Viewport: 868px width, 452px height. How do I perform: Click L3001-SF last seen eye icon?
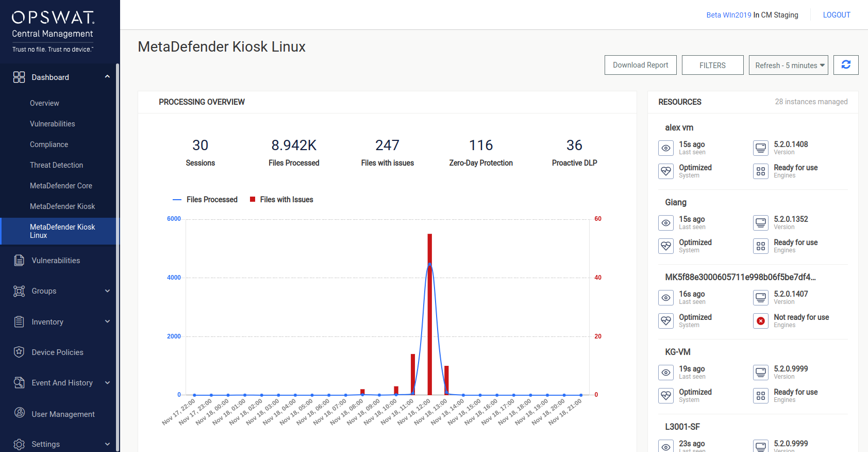(666, 446)
